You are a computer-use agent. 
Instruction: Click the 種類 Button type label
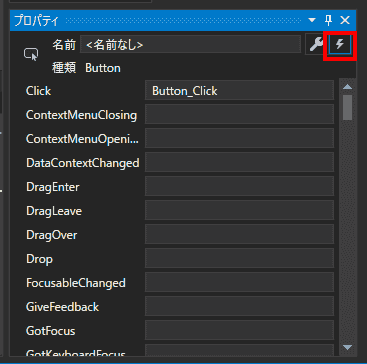(86, 68)
